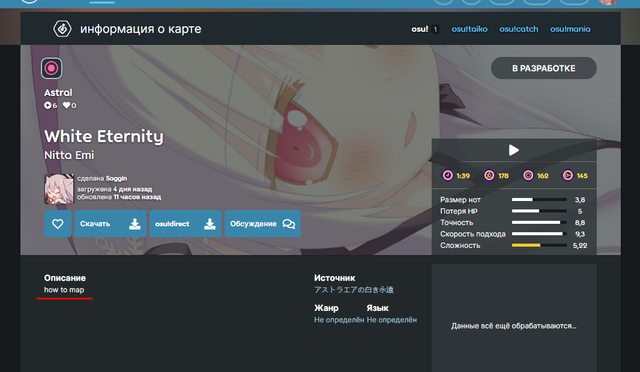The height and width of the screenshot is (372, 640).
Task: Click the circle count icon showing 162
Action: (528, 175)
